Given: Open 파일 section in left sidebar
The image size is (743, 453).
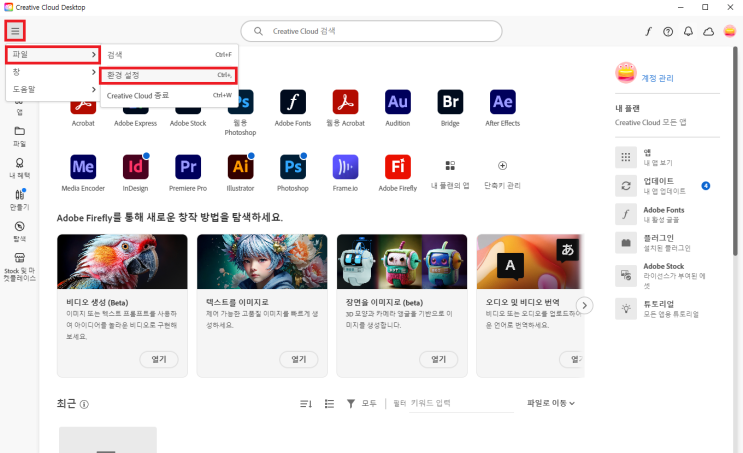Looking at the screenshot, I should 19,136.
